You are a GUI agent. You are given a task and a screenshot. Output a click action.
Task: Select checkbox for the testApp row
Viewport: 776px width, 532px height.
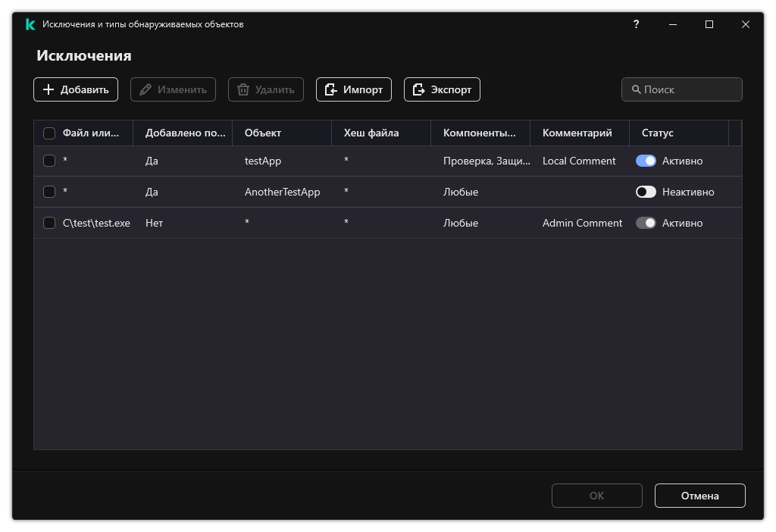[49, 161]
